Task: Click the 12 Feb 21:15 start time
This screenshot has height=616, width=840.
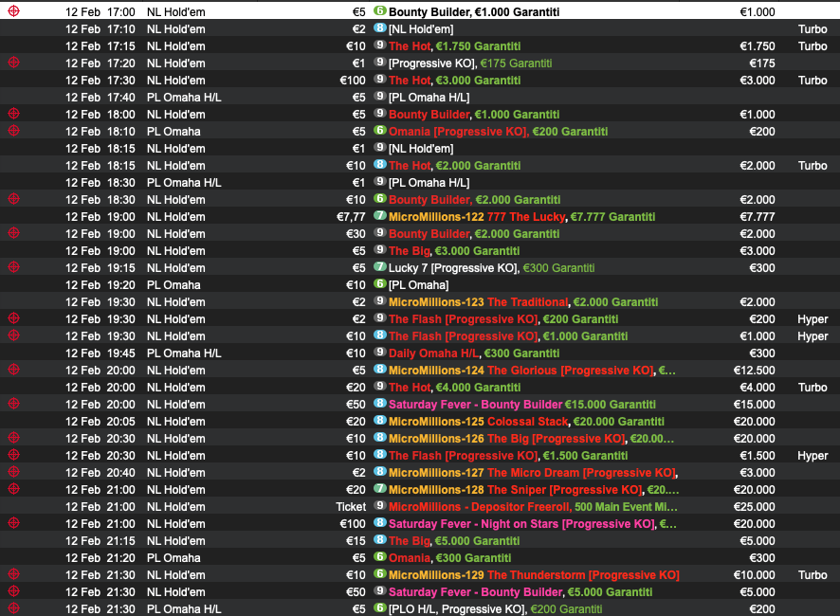Action: click(x=100, y=541)
